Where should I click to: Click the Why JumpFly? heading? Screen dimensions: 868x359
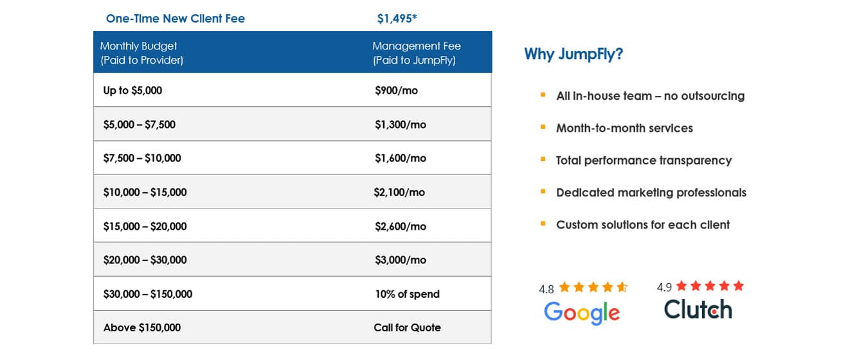click(x=574, y=54)
